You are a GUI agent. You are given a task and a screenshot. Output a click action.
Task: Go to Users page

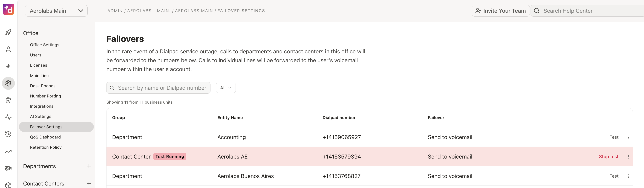pos(35,55)
